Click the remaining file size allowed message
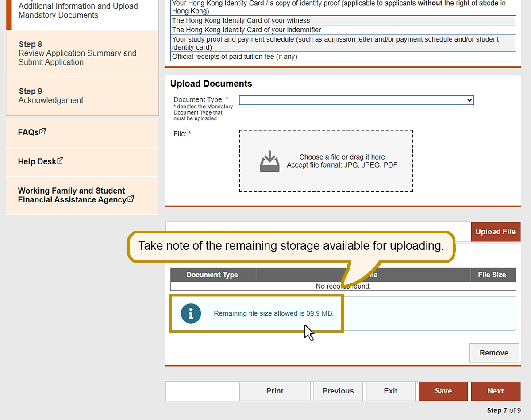The width and height of the screenshot is (531, 420). tap(273, 313)
